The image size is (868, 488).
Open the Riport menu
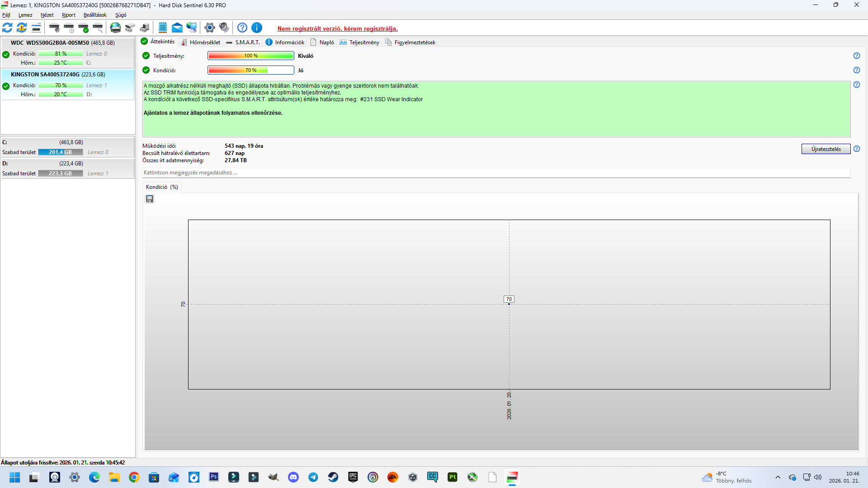(69, 15)
